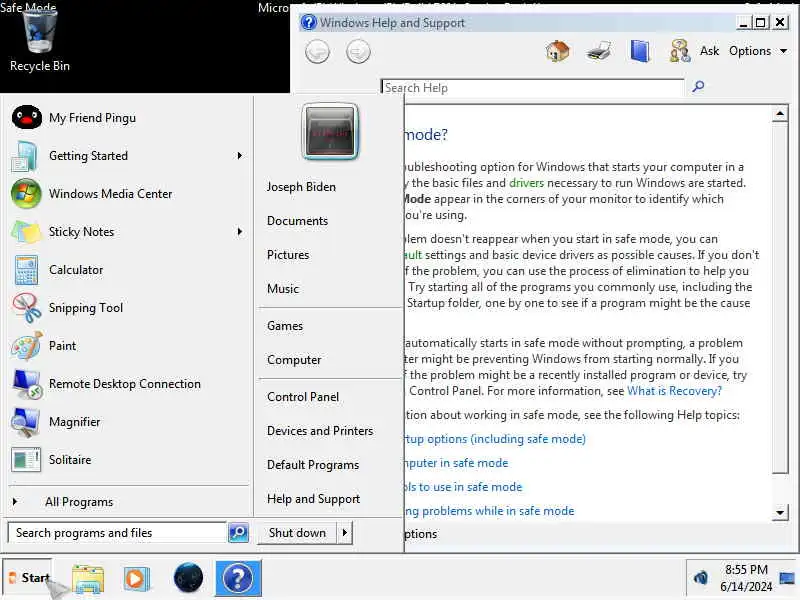Viewport: 800px width, 600px height.
Task: Open 'computer in safe mode' help link
Action: point(456,463)
